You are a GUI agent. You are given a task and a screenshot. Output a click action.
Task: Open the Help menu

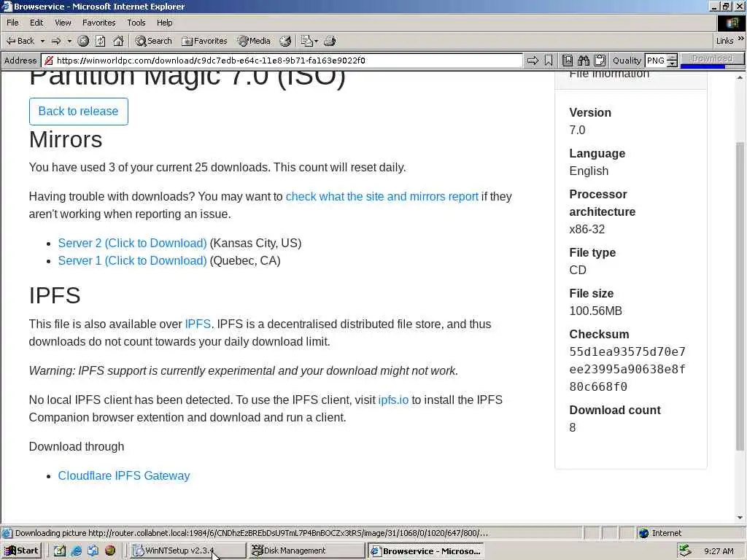point(164,23)
